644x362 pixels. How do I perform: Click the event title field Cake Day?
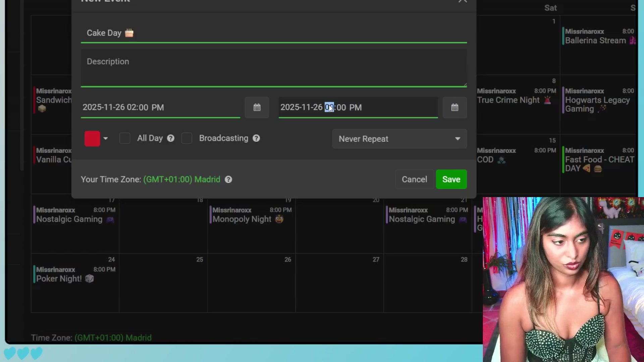tap(274, 33)
